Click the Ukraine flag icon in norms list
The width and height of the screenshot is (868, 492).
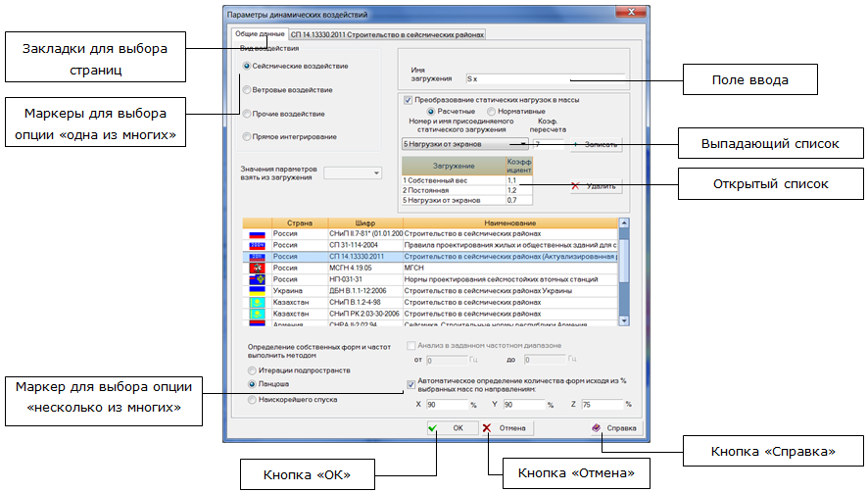click(257, 291)
